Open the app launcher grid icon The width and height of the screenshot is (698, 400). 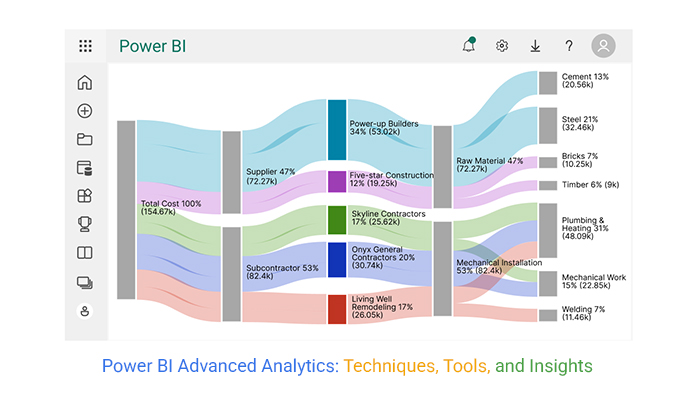[85, 46]
